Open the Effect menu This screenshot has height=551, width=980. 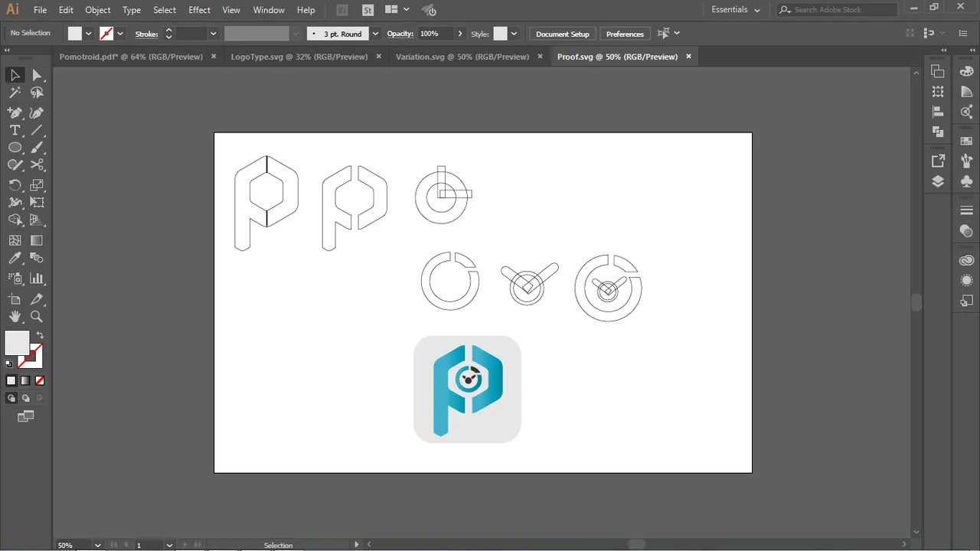click(199, 10)
